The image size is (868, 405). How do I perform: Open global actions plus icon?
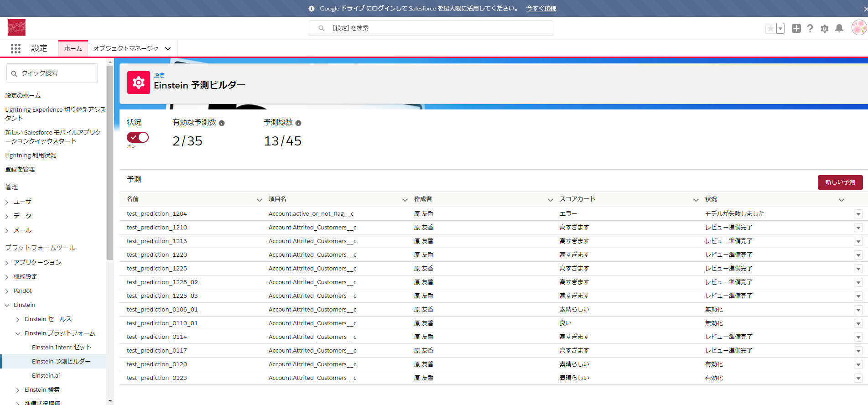(796, 28)
